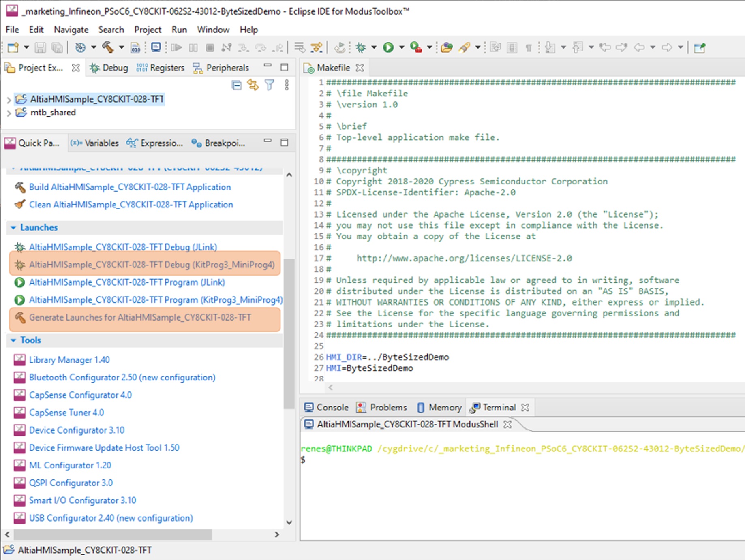This screenshot has width=745, height=560.
Task: Click the Last Edit Location icon
Action: 605,47
